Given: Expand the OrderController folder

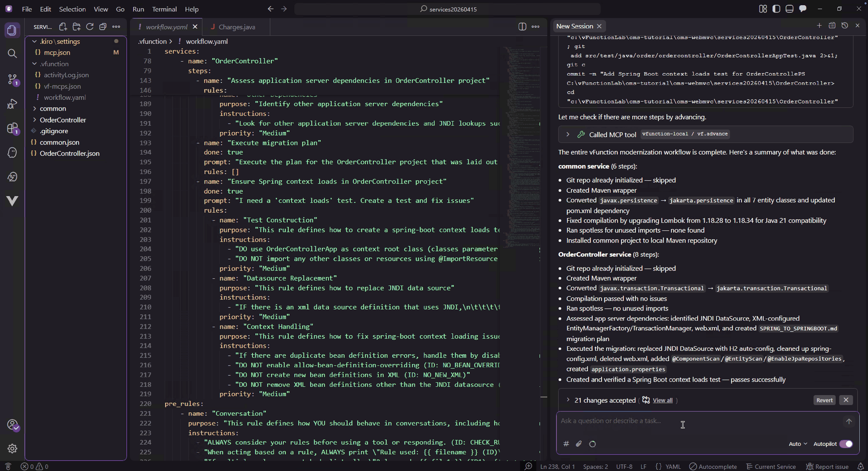Looking at the screenshot, I should point(76,120).
